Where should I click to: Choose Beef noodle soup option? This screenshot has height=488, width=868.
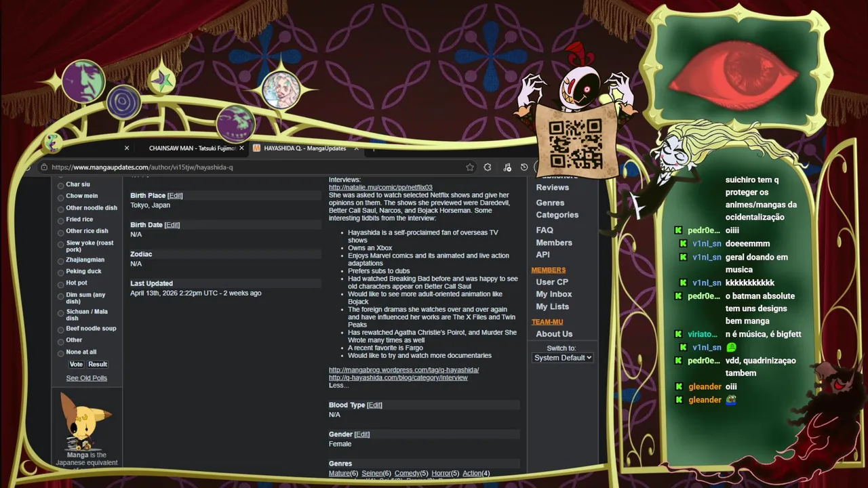pos(60,329)
